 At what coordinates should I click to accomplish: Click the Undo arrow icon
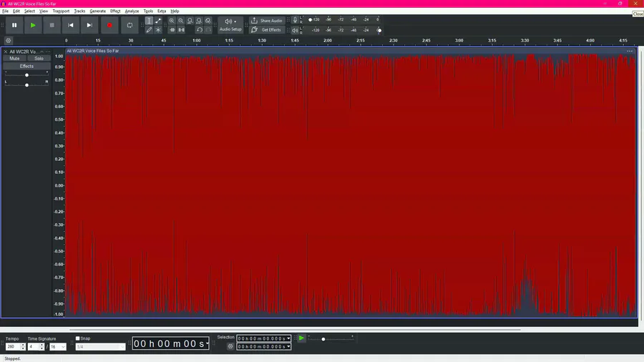pos(199,29)
